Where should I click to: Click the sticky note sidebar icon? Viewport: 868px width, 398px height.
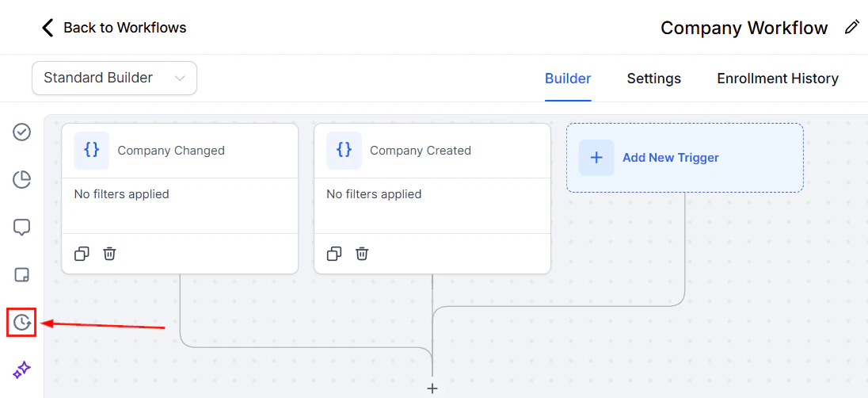pyautogui.click(x=21, y=275)
